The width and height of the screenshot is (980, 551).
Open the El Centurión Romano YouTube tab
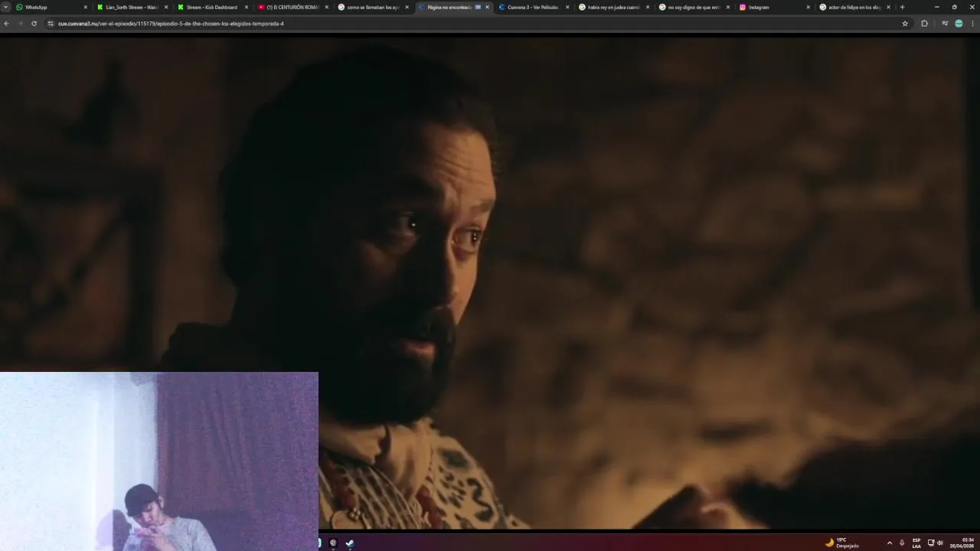[x=291, y=7]
